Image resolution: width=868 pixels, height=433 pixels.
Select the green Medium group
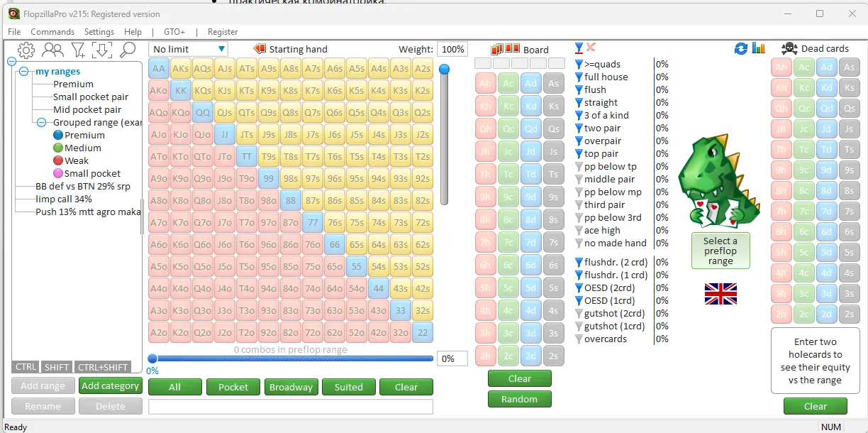(x=58, y=148)
